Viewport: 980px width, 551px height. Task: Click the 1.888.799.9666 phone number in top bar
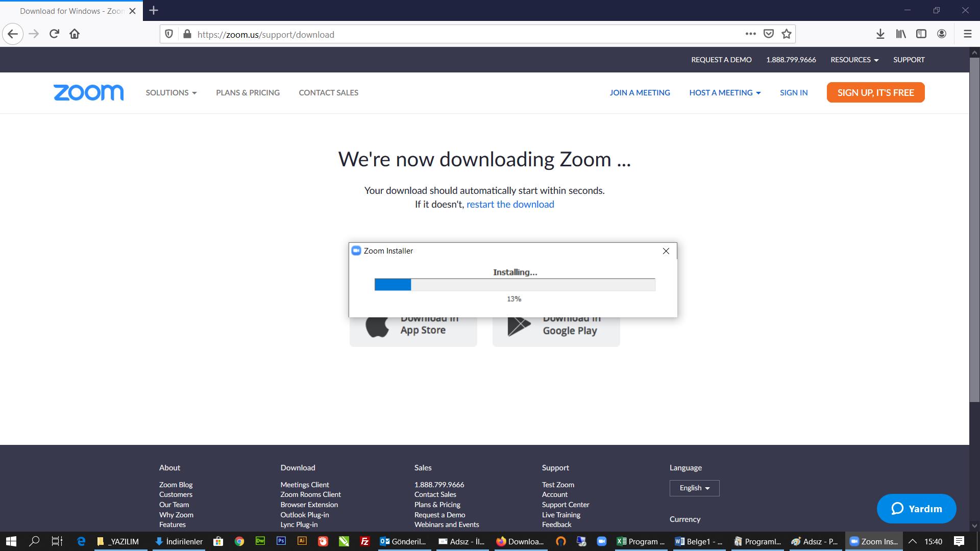tap(791, 60)
